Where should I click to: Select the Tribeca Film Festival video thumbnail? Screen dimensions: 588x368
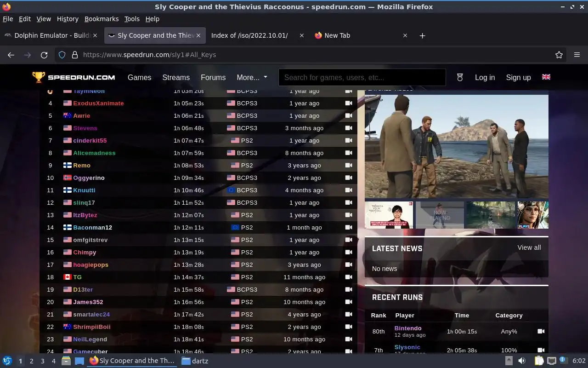point(389,215)
